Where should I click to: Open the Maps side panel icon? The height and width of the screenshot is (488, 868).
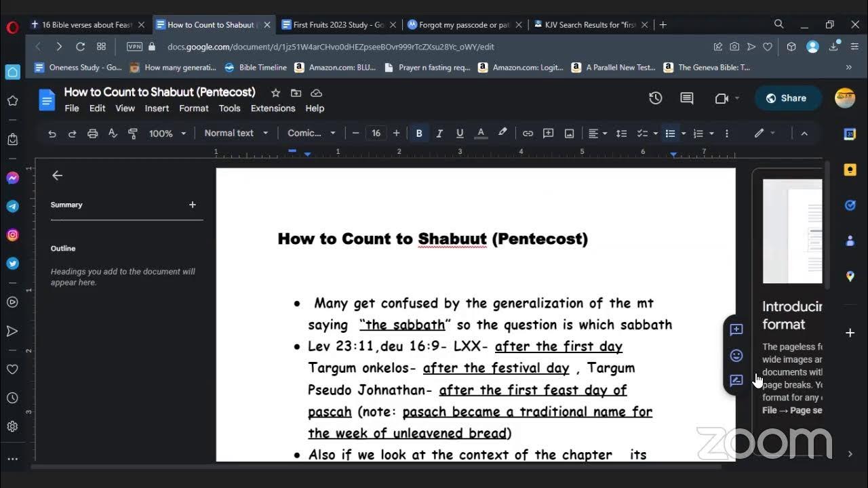850,276
